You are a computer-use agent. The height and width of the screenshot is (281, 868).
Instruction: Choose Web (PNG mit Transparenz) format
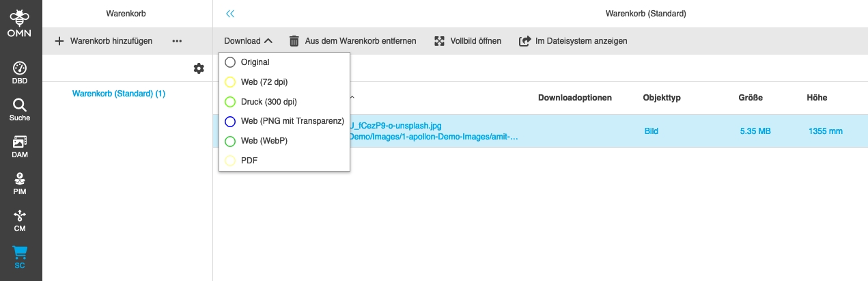click(230, 122)
